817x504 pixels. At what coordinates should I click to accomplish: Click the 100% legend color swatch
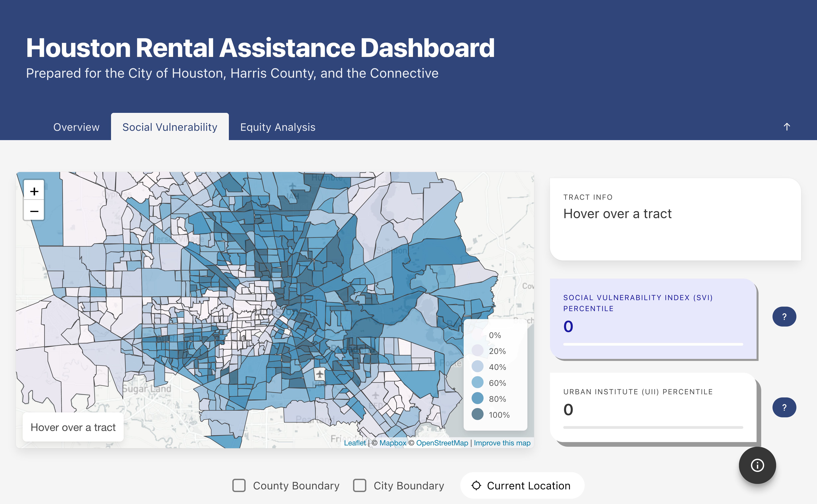pos(477,414)
